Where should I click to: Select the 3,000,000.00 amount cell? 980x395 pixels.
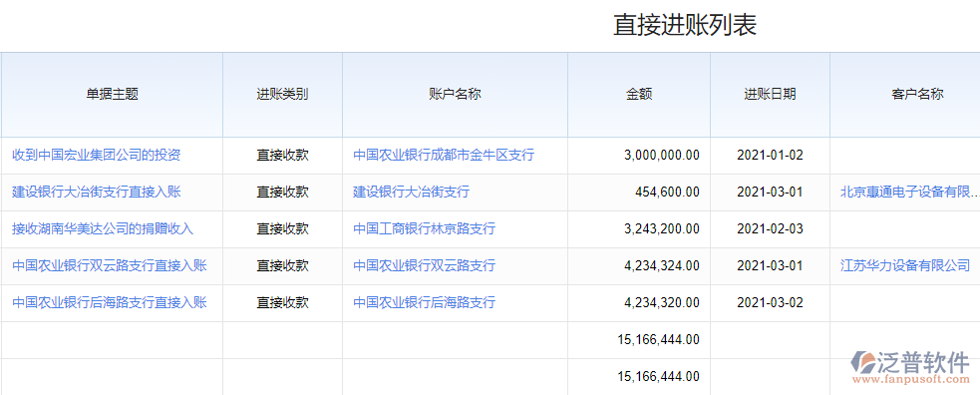pos(639,155)
